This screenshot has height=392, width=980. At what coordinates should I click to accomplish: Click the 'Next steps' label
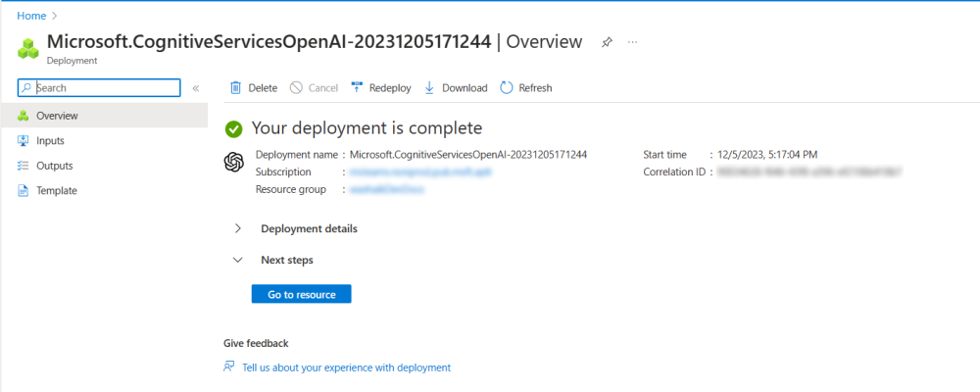click(287, 260)
